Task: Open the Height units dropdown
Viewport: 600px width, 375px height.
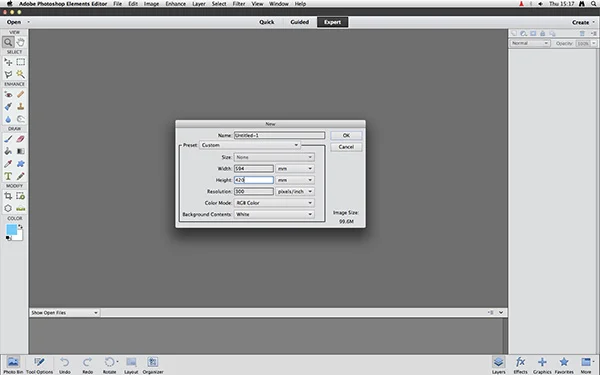Action: click(295, 180)
